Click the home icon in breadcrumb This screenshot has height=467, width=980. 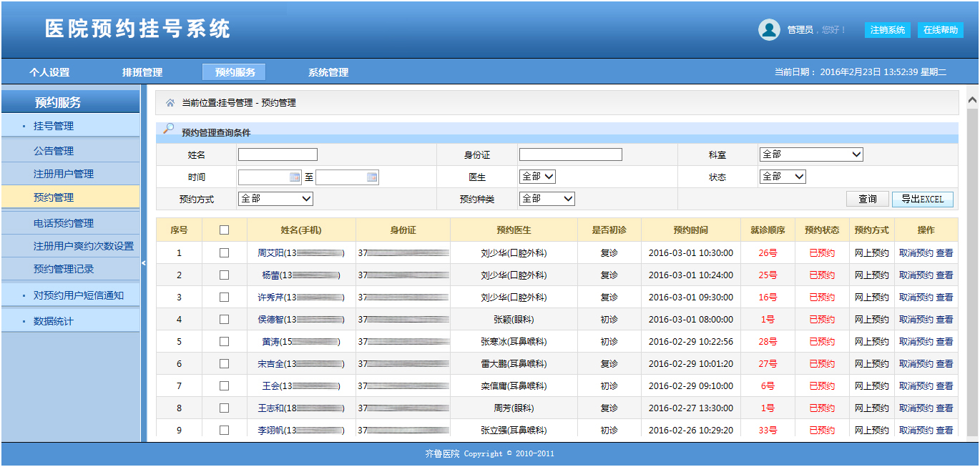tap(170, 103)
